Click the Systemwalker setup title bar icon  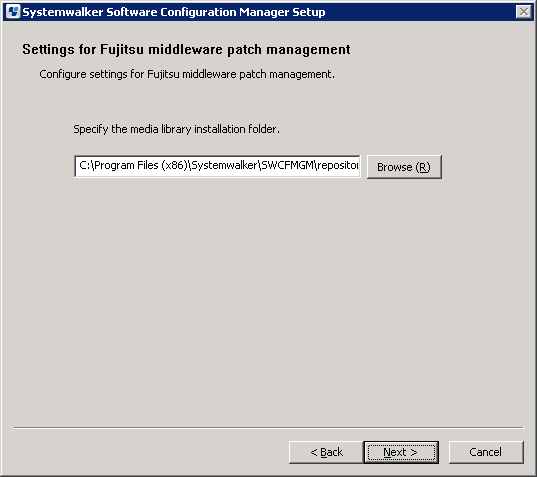tap(13, 12)
